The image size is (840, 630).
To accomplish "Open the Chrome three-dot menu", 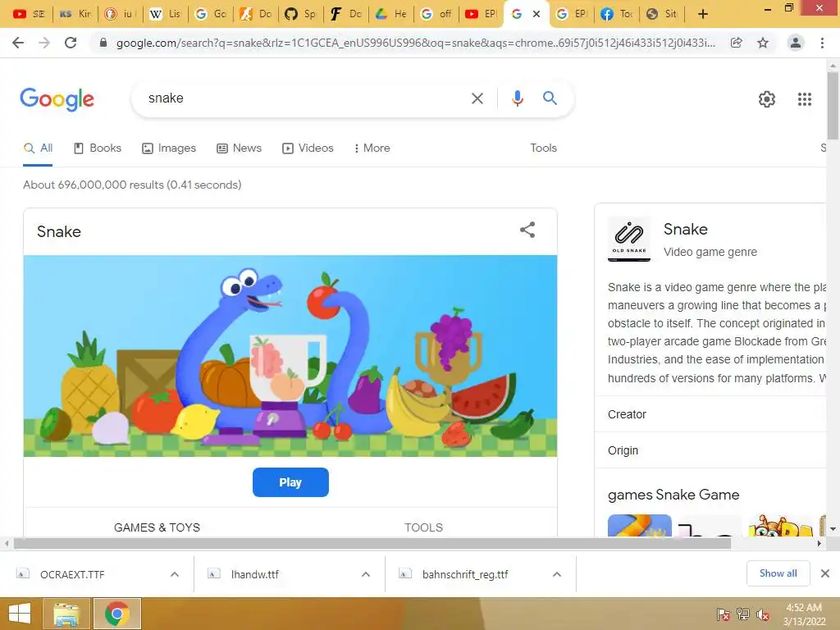I will click(822, 43).
